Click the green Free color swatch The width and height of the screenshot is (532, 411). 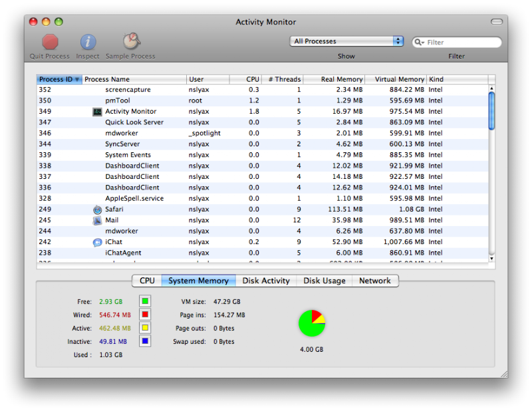145,301
